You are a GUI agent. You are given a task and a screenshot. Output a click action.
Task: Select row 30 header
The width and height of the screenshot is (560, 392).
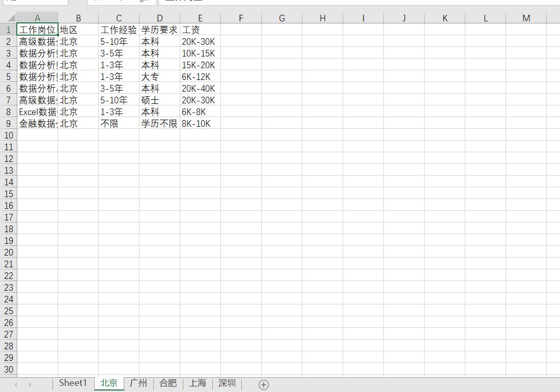point(9,370)
